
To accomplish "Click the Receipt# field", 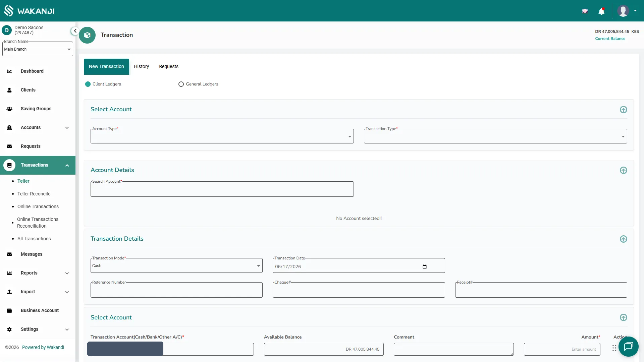I will click(x=541, y=290).
